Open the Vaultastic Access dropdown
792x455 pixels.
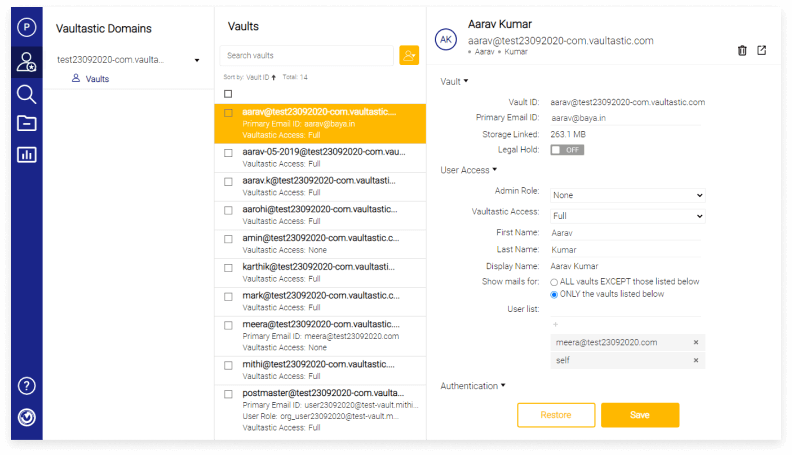point(627,216)
